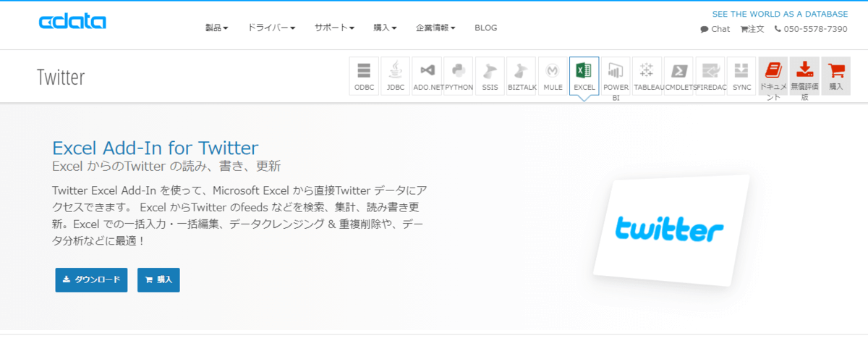Expand the 製品 menu

pyautogui.click(x=217, y=28)
